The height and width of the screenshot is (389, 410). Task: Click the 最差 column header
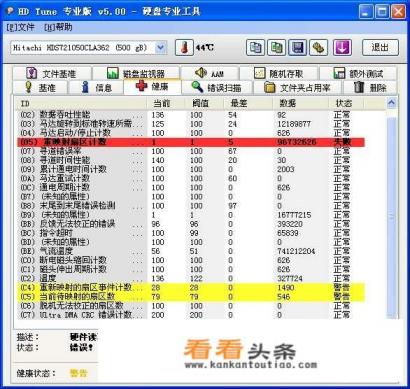click(x=248, y=103)
